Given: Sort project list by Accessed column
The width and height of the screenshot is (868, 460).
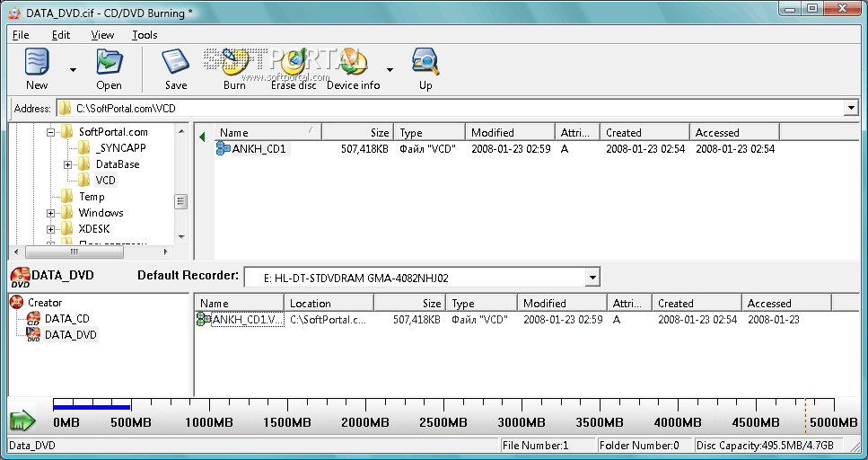Looking at the screenshot, I should click(786, 303).
